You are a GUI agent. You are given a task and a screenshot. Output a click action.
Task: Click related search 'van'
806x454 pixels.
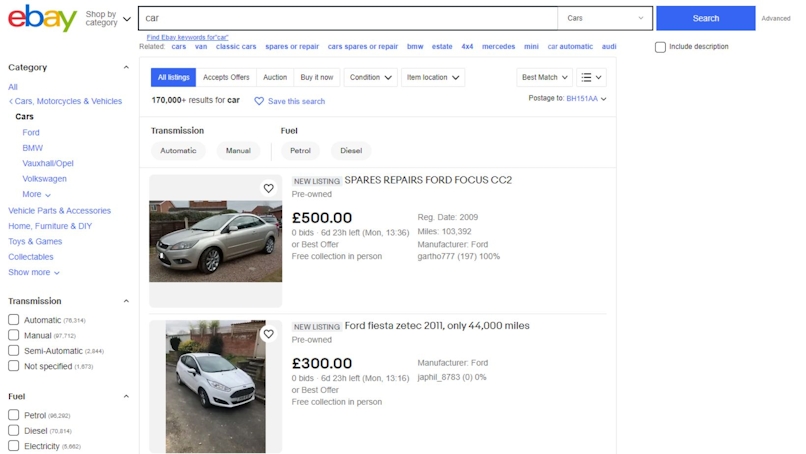(x=201, y=46)
